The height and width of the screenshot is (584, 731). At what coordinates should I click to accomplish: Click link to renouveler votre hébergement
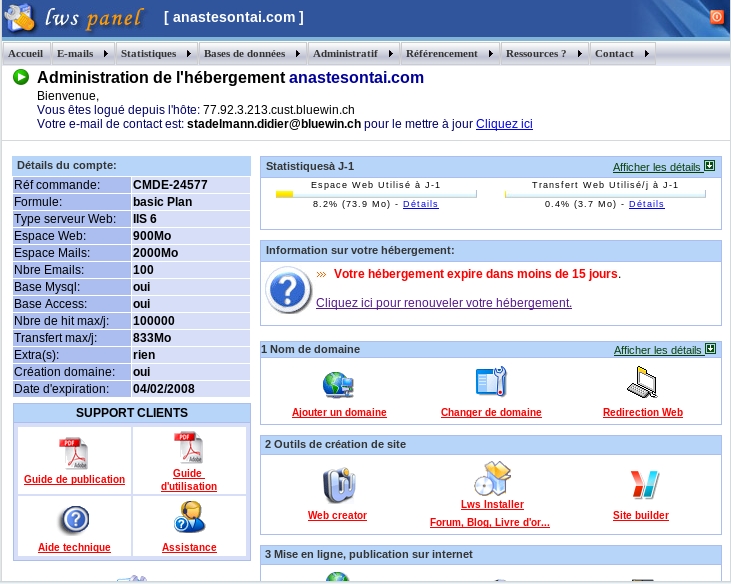(444, 303)
